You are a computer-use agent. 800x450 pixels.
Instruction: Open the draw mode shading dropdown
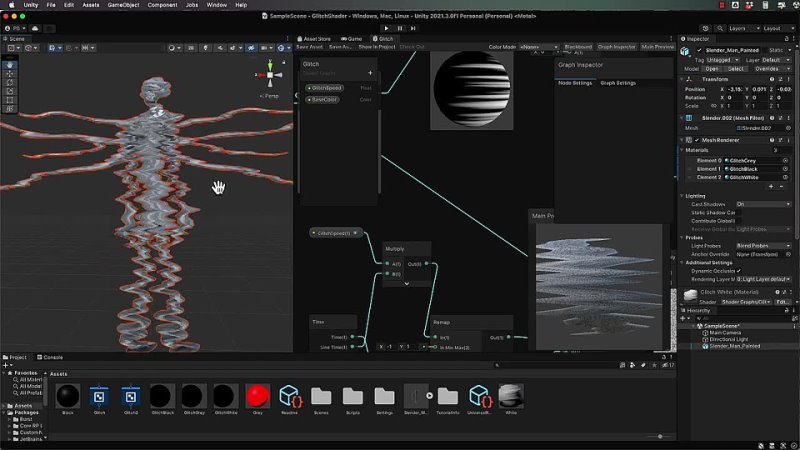coord(173,47)
